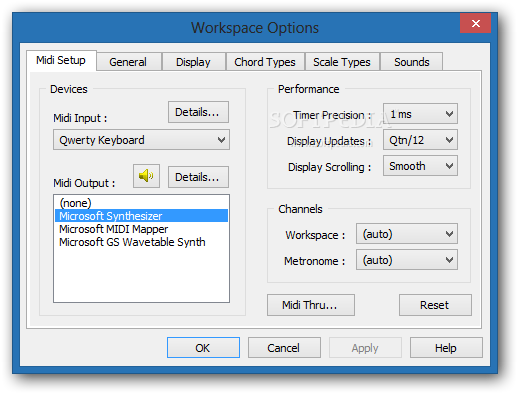518x394 pixels.
Task: Switch to the Midi Setup tab
Action: pos(61,60)
